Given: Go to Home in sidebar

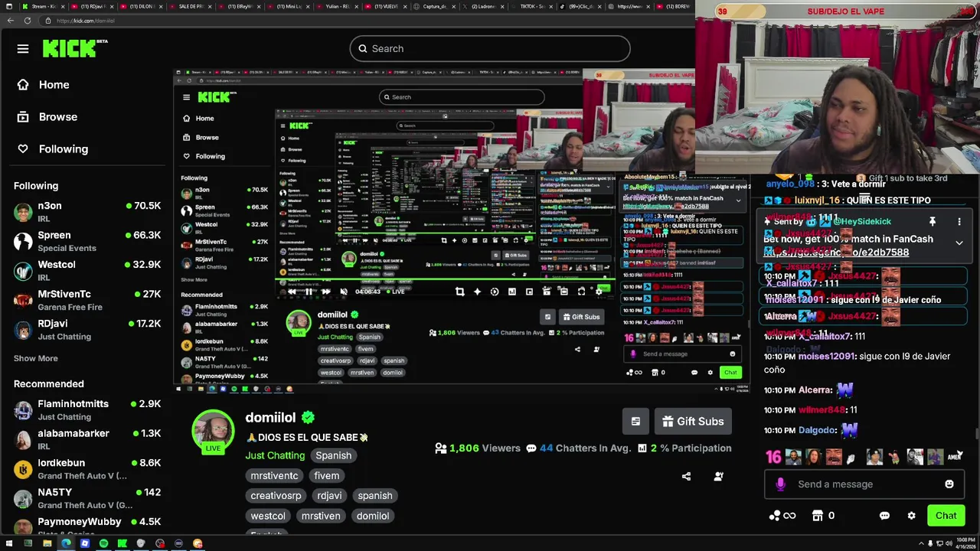Looking at the screenshot, I should [54, 85].
